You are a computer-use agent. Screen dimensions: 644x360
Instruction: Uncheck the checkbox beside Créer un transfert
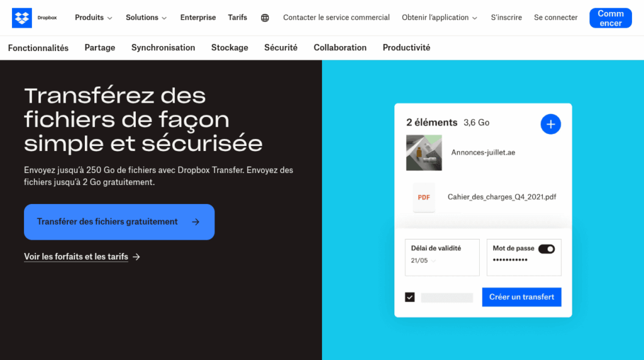point(409,297)
